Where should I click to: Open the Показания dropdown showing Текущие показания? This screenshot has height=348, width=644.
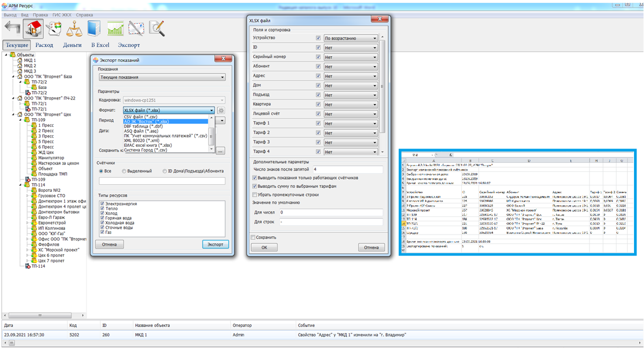(162, 77)
